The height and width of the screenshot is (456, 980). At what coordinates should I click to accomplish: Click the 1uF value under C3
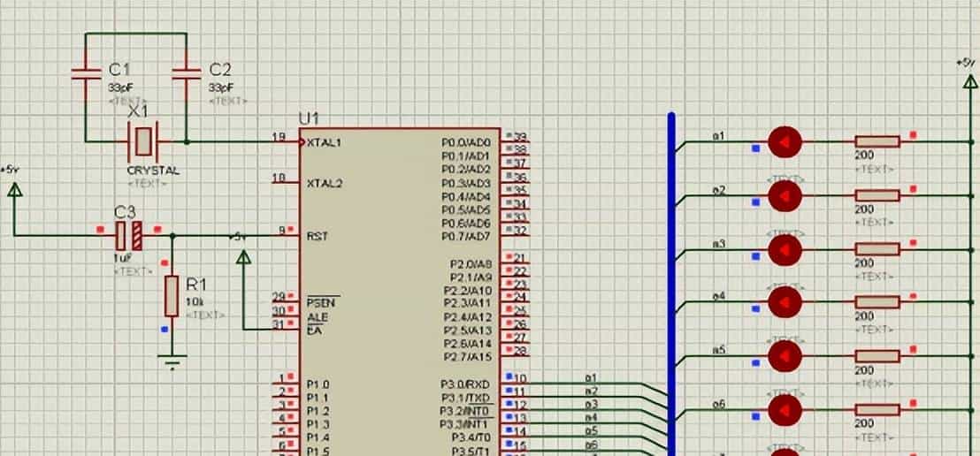[122, 259]
